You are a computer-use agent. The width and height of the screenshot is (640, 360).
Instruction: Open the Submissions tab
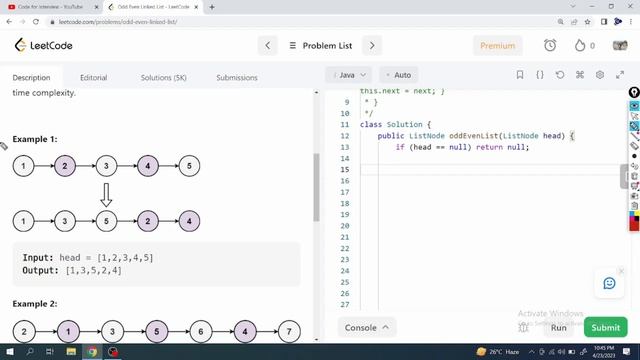tap(237, 78)
